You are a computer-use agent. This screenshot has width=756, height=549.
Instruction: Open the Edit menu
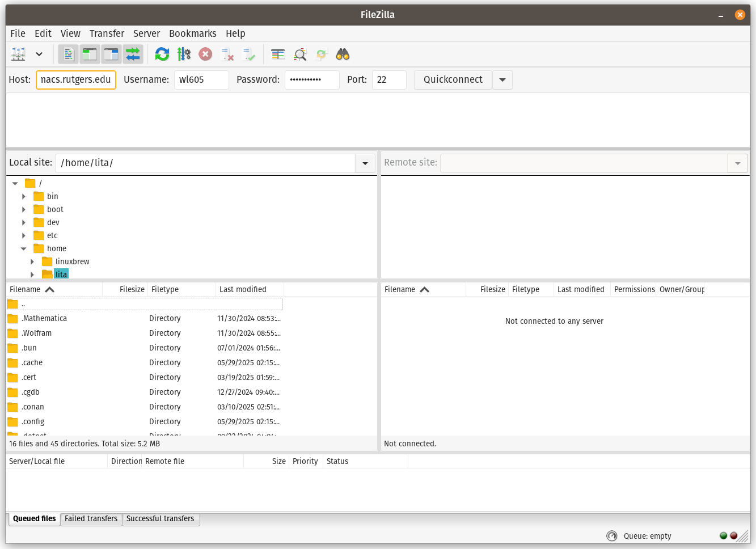43,33
